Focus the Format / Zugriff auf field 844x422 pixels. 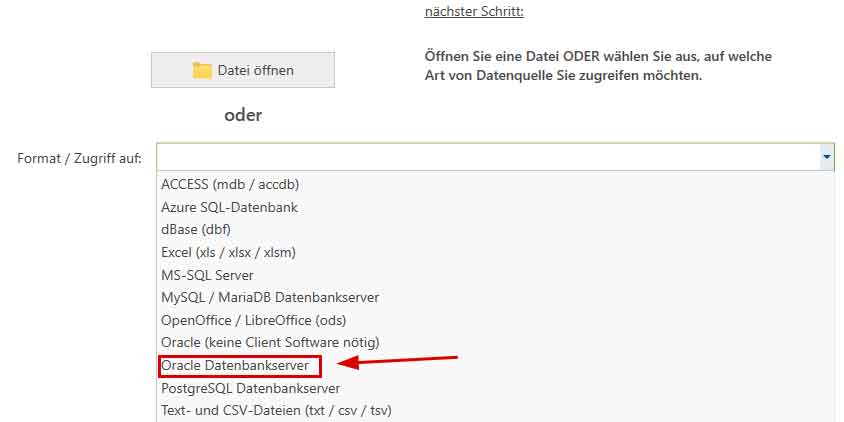tap(488, 157)
